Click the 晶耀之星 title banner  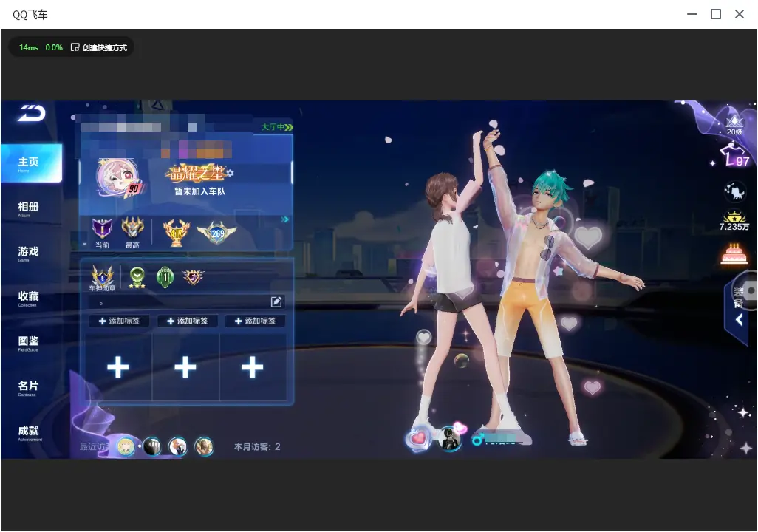pos(196,173)
